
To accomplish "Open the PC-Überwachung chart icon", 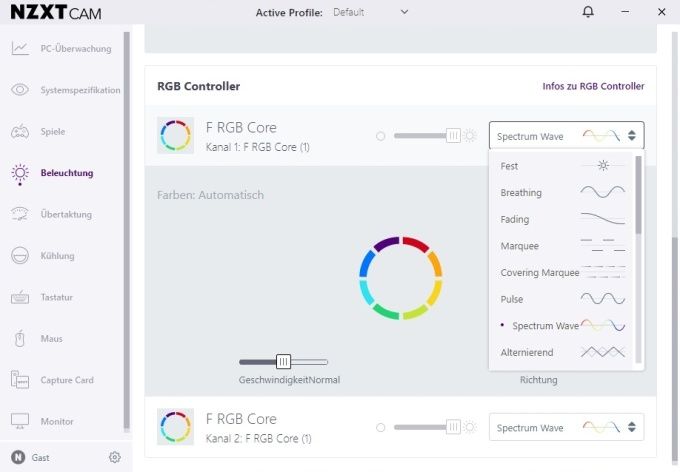I will 20,49.
